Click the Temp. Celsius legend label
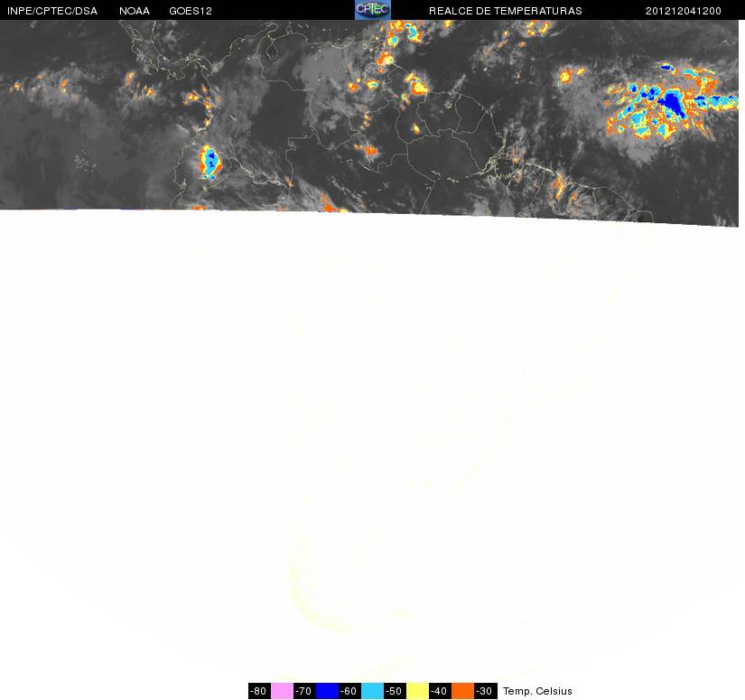 click(537, 691)
